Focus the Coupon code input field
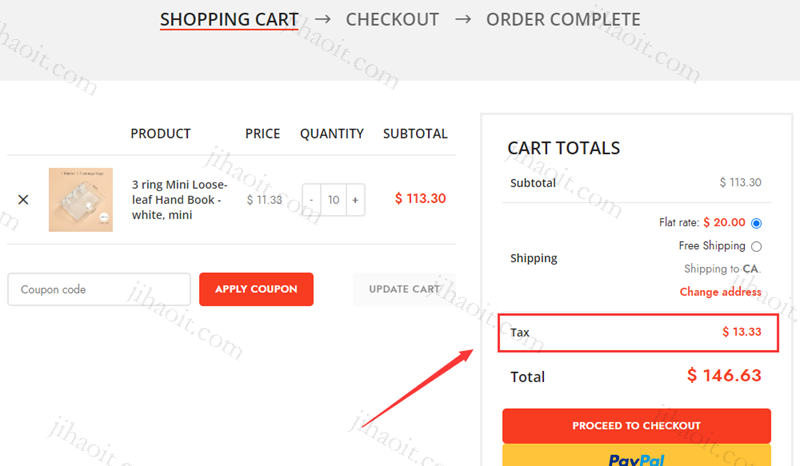This screenshot has height=466, width=800. [x=99, y=289]
